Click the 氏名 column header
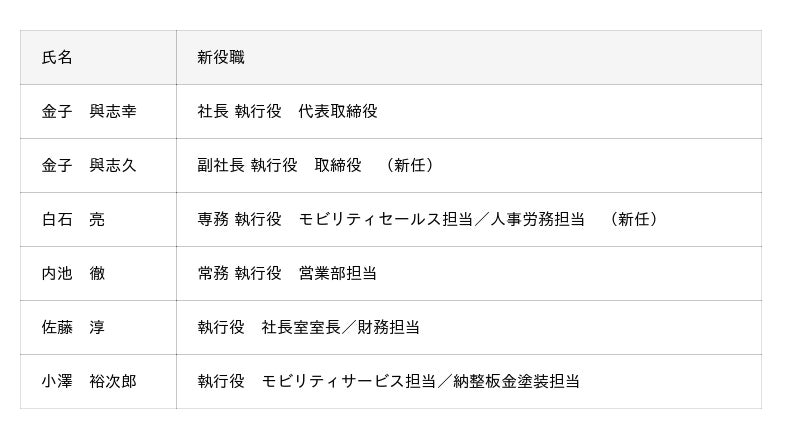The width and height of the screenshot is (800, 439). (x=57, y=58)
